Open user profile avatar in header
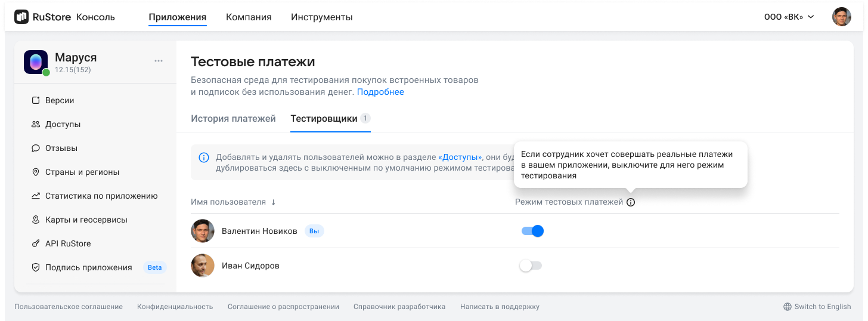This screenshot has height=321, width=868. tap(842, 17)
